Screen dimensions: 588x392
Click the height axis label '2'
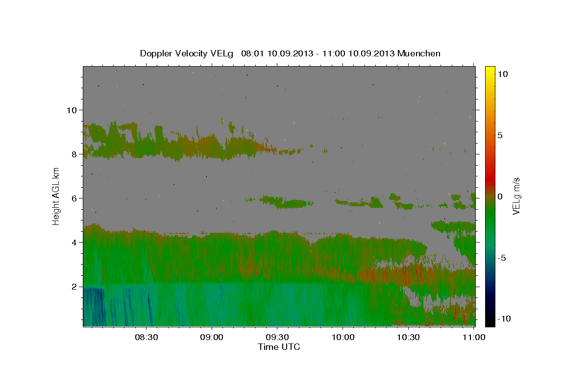[x=75, y=287]
